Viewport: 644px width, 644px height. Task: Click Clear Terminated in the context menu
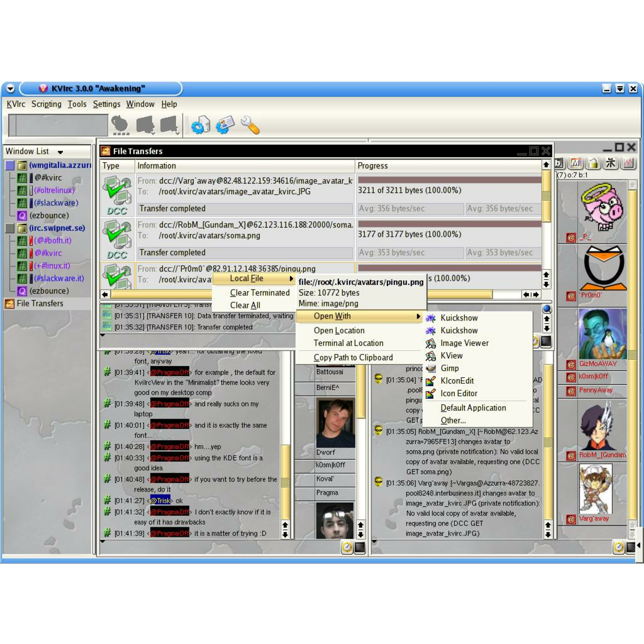point(260,293)
